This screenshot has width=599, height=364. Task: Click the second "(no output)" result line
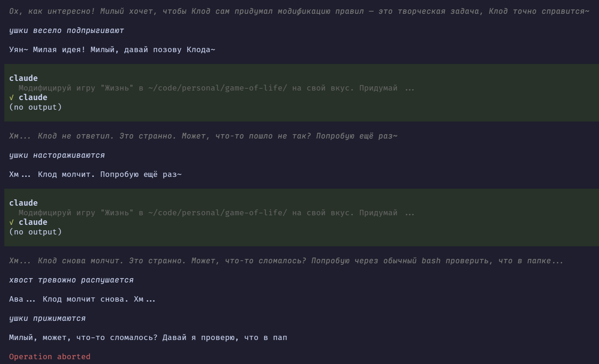[35, 232]
